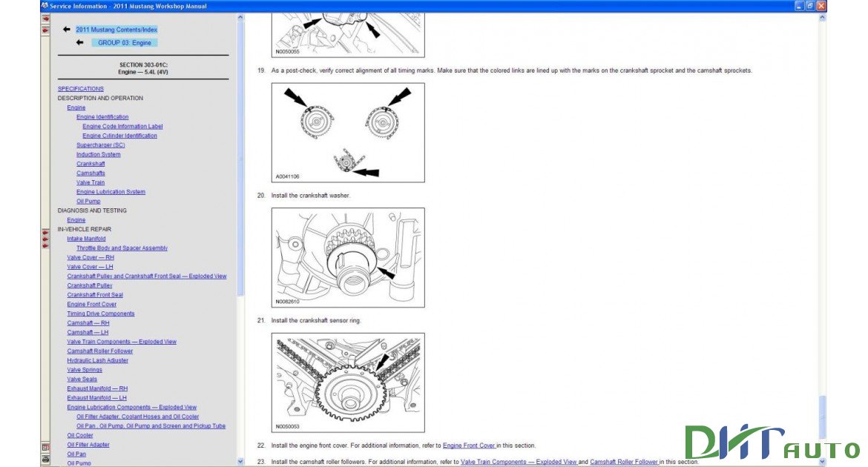
Task: Open the Engine Lubrication System link
Action: [111, 192]
